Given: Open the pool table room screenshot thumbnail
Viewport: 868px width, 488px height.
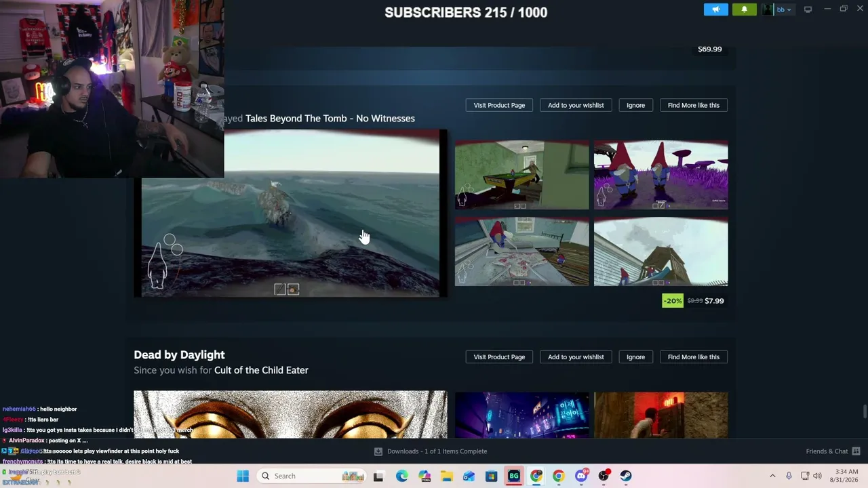Looking at the screenshot, I should 521,175.
